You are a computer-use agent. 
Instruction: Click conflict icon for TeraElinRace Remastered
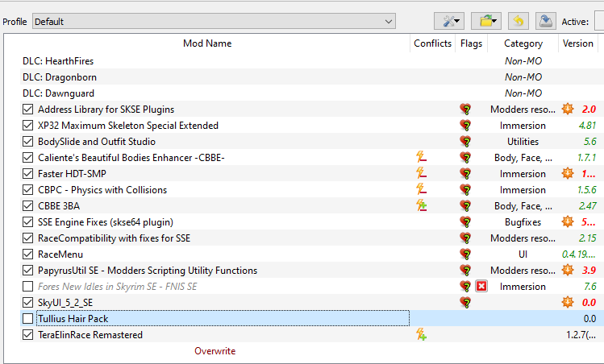click(422, 334)
